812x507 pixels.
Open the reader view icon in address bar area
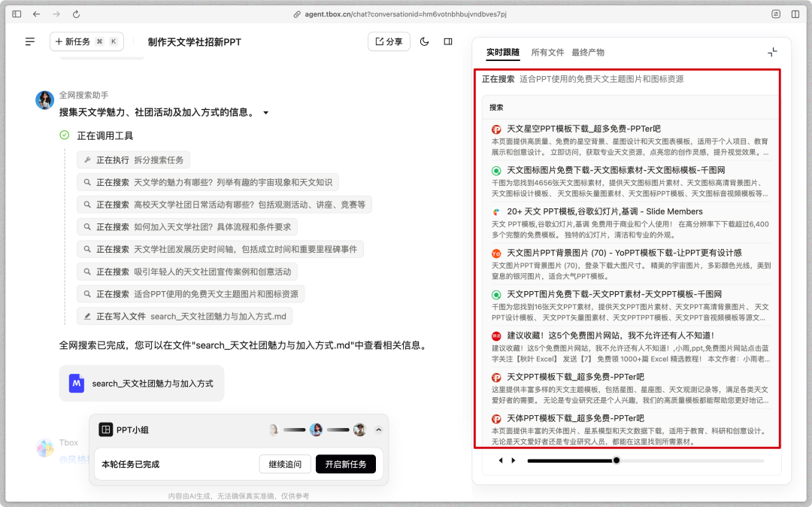776,14
